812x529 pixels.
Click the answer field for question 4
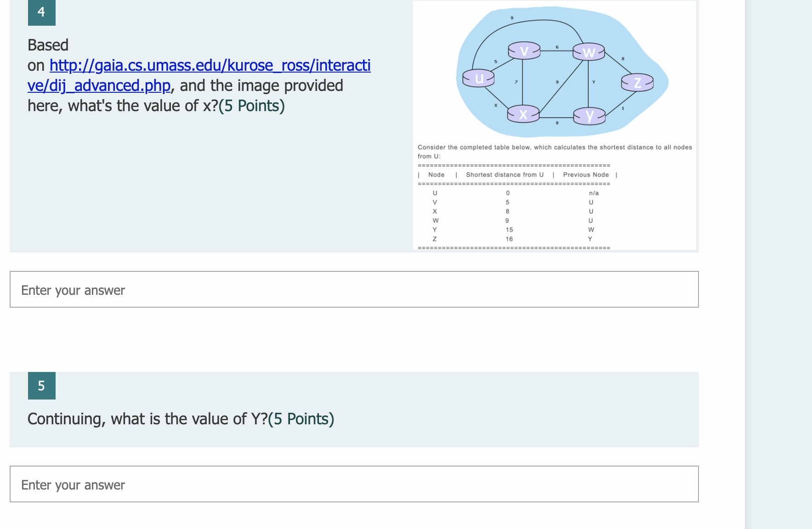[x=354, y=289]
